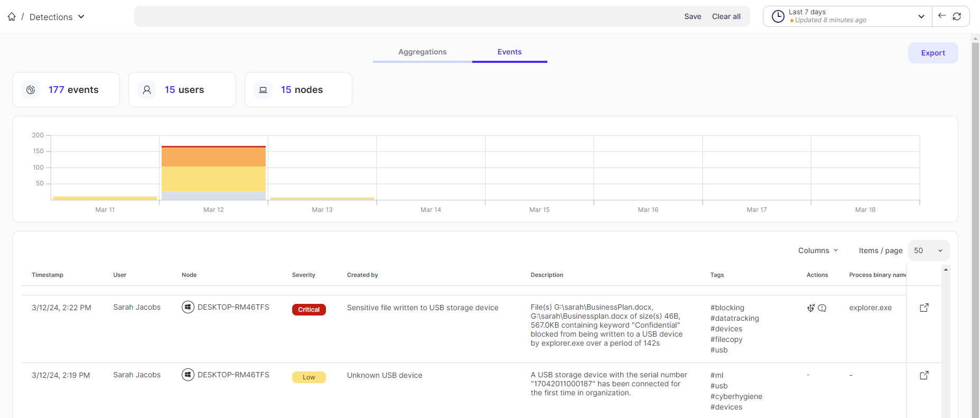Click the Export button
The height and width of the screenshot is (418, 980).
click(932, 53)
